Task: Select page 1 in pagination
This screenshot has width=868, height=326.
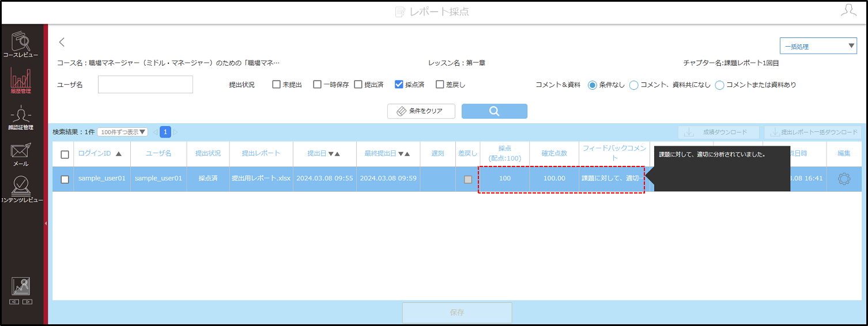Action: (x=165, y=132)
